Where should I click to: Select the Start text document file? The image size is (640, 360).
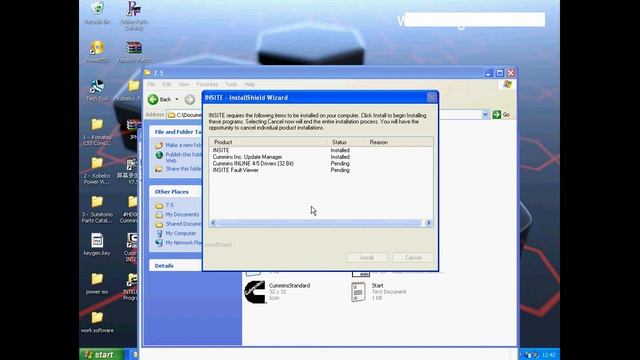(x=379, y=292)
